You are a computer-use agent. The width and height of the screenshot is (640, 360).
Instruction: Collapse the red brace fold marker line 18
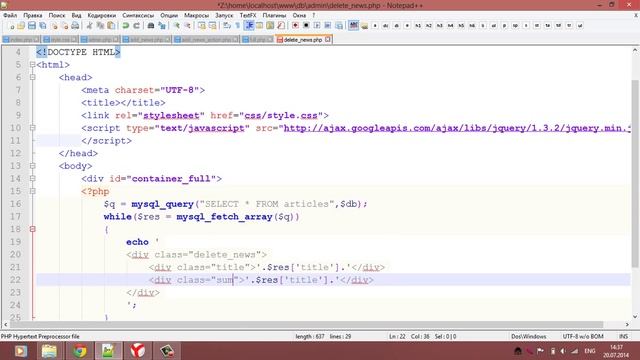[x=33, y=229]
